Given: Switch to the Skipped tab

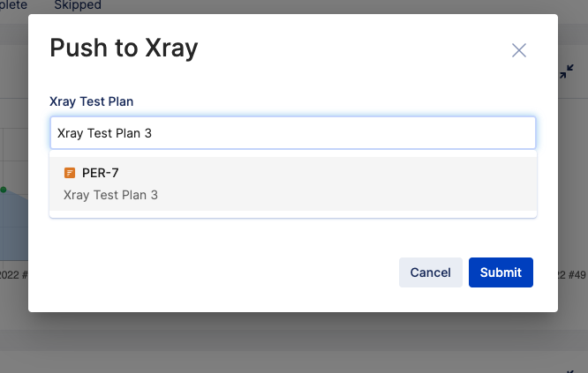Looking at the screenshot, I should click(78, 5).
